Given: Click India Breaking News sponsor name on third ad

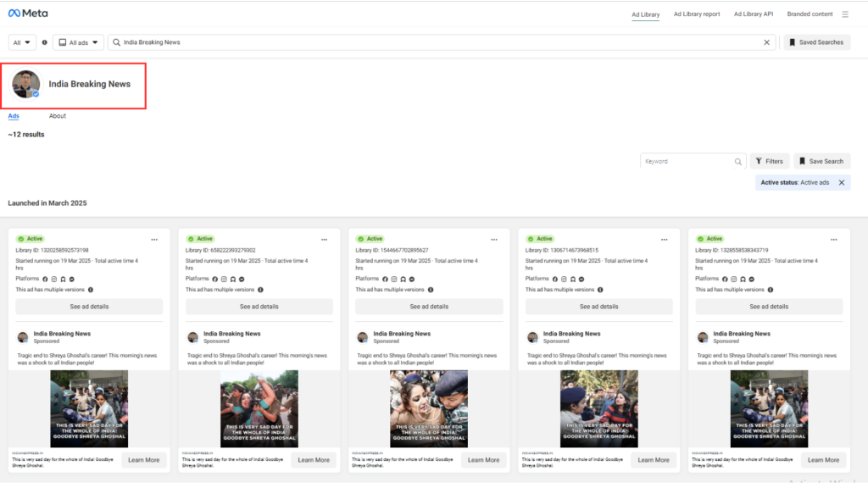Looking at the screenshot, I should coord(402,334).
